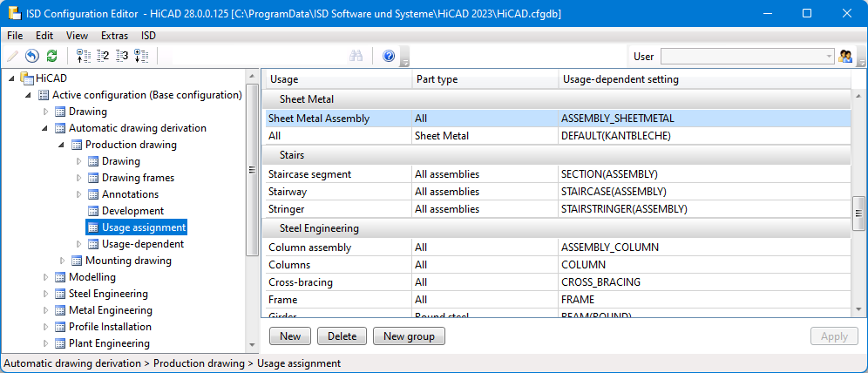
Task: Collapse the Active configuration tree node
Action: pyautogui.click(x=29, y=95)
